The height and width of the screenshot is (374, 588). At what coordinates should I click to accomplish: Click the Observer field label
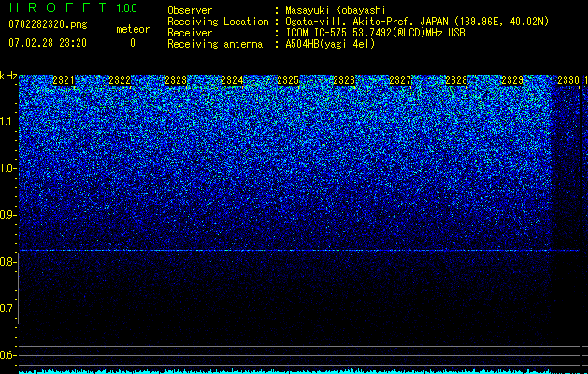click(190, 10)
